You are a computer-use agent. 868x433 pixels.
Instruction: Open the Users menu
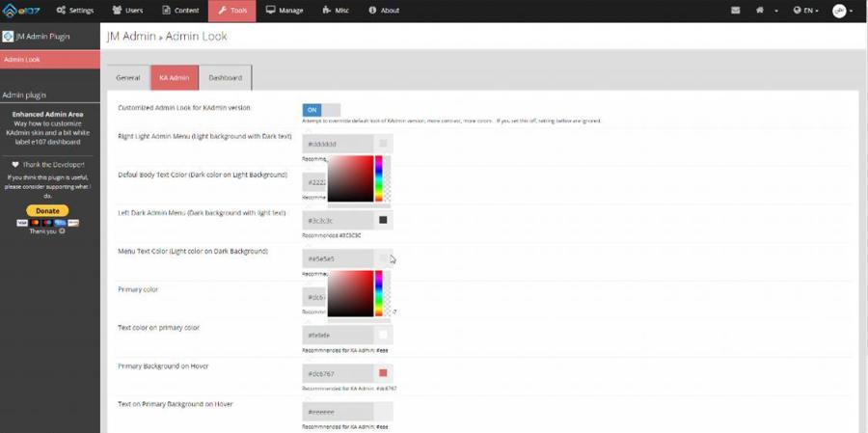[x=127, y=11]
